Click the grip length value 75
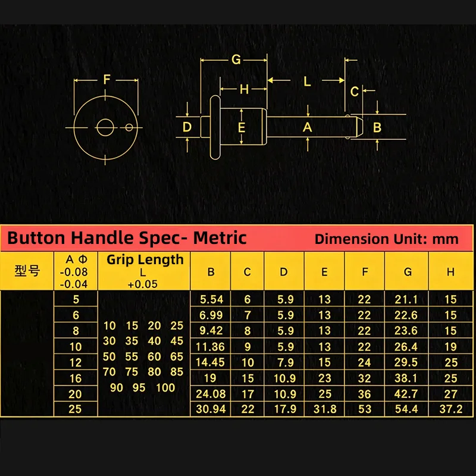The height and width of the screenshot is (476, 476). pyautogui.click(x=131, y=372)
